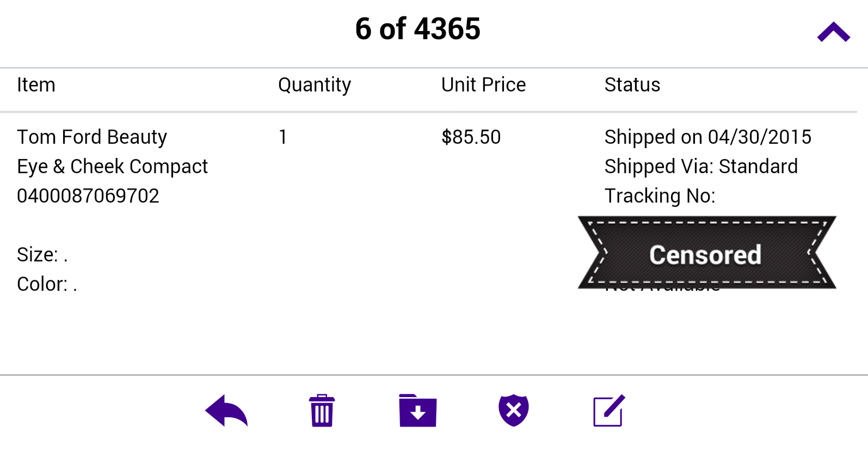Viewport: 868px width, 451px height.
Task: Tap the Tracking No: label
Action: click(x=660, y=196)
